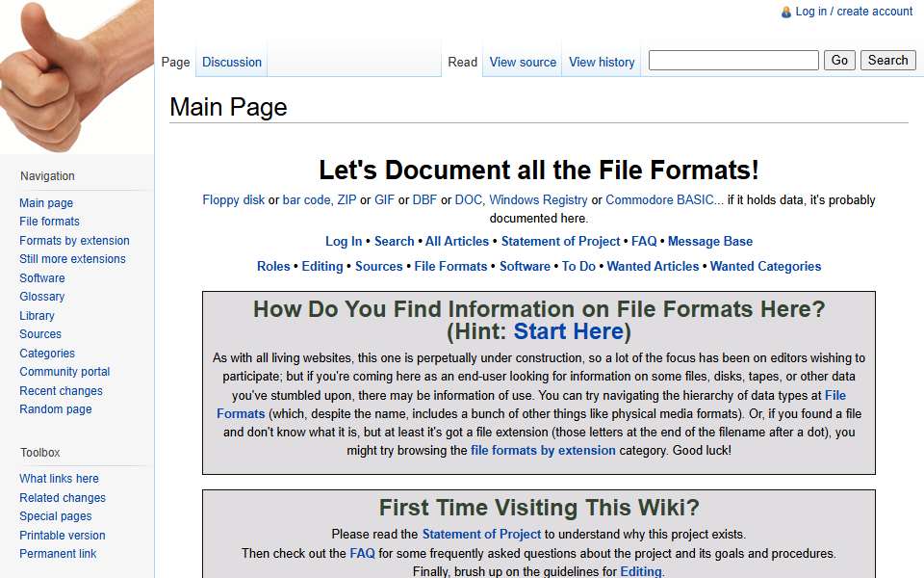Open Permanent link in Toolbox
Viewport: 924px width, 578px height.
click(x=58, y=554)
